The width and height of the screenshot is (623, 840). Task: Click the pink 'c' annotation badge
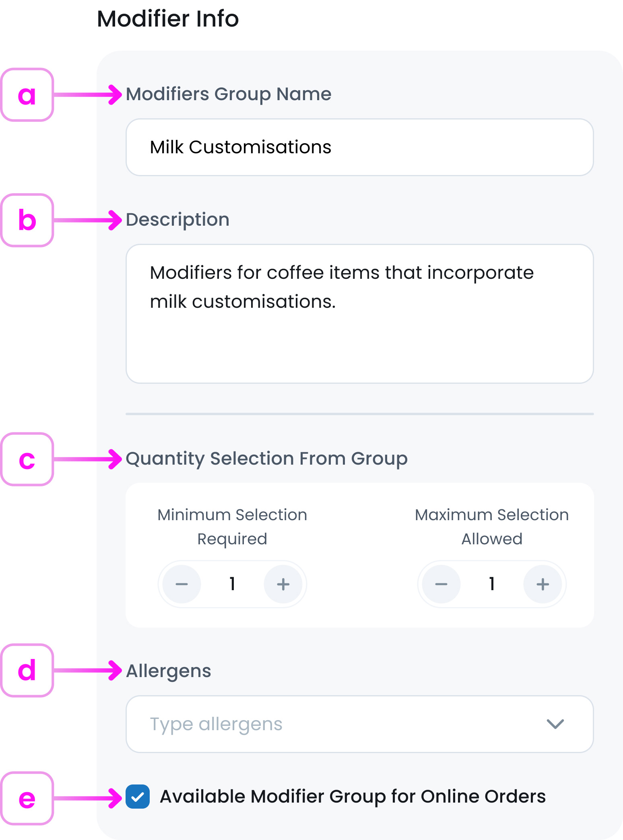[27, 459]
